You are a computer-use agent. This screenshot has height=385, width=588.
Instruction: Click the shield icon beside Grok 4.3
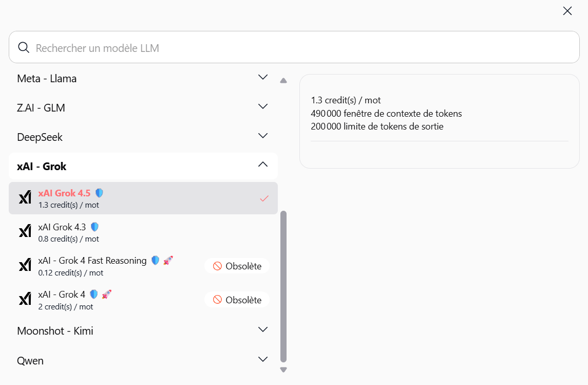click(x=94, y=227)
